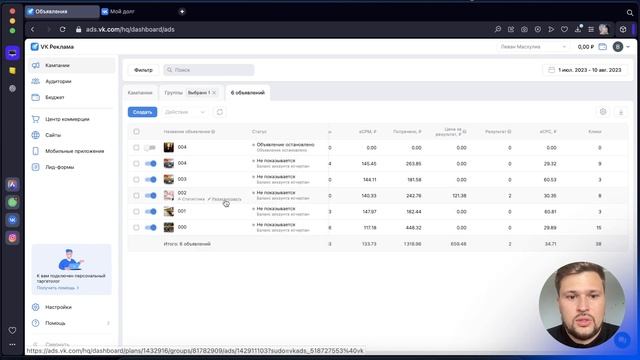Open Instagram icon in browser sidebar
Viewport: 640px width, 360px height.
pos(12,238)
